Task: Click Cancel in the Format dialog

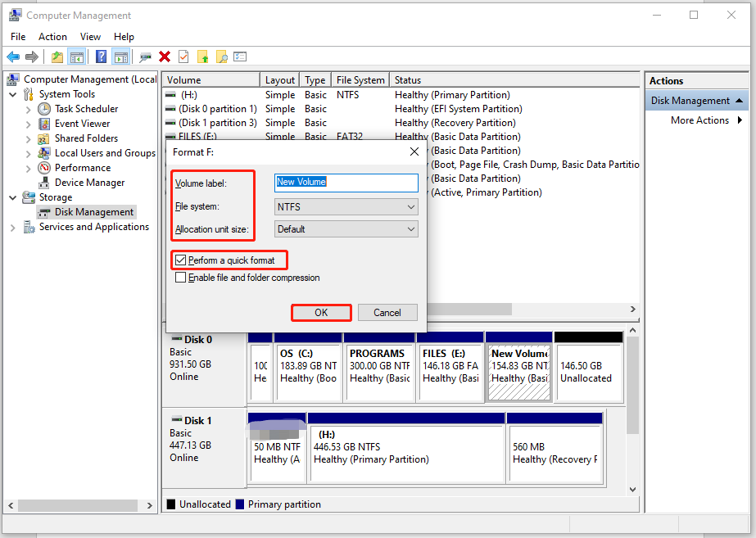Action: tap(387, 312)
